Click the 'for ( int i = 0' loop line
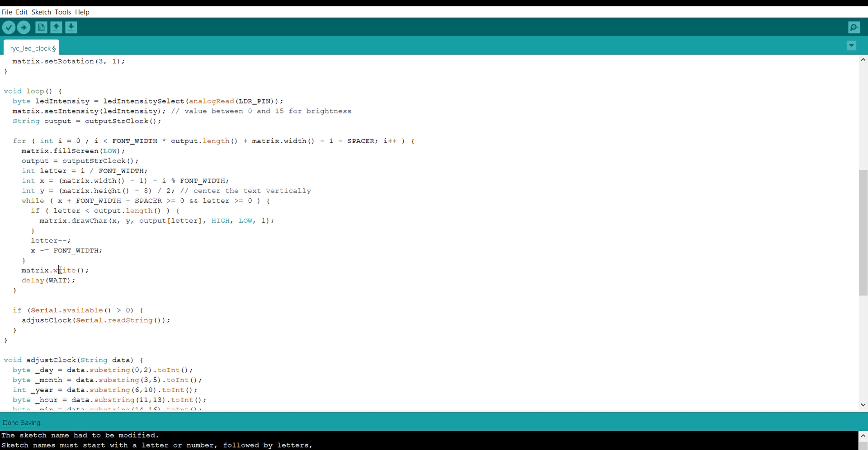This screenshot has height=450, width=868. tap(214, 141)
